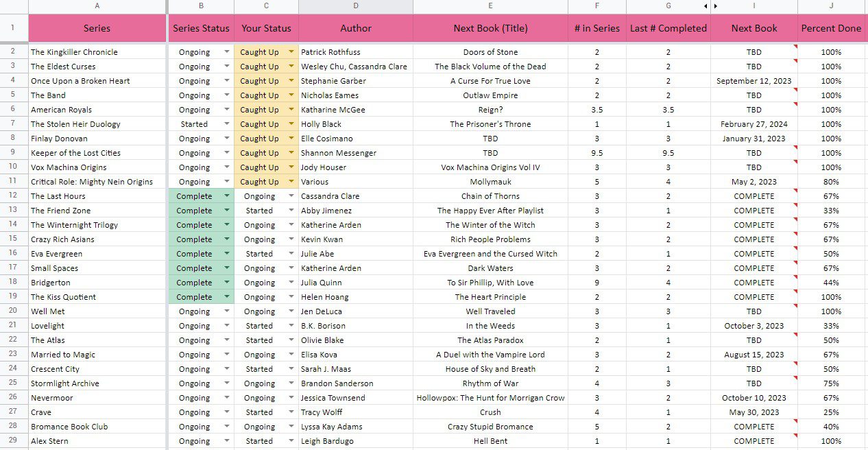This screenshot has width=868, height=450.
Task: Select the February 27, 2024 date cell
Action: point(754,124)
